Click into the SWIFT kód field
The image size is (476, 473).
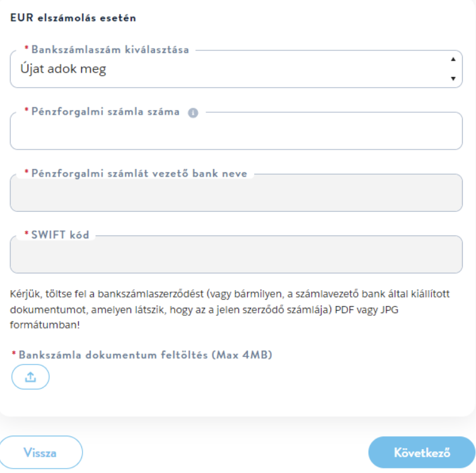[236, 255]
